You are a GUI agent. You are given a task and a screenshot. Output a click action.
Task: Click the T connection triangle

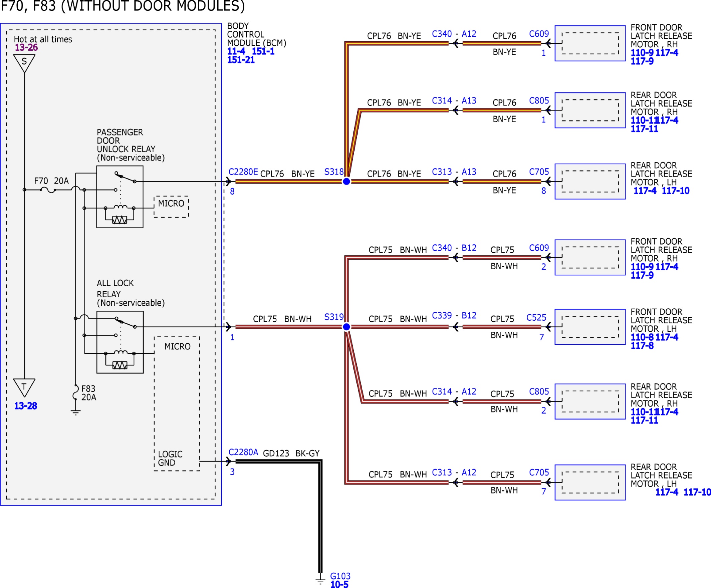(x=24, y=387)
